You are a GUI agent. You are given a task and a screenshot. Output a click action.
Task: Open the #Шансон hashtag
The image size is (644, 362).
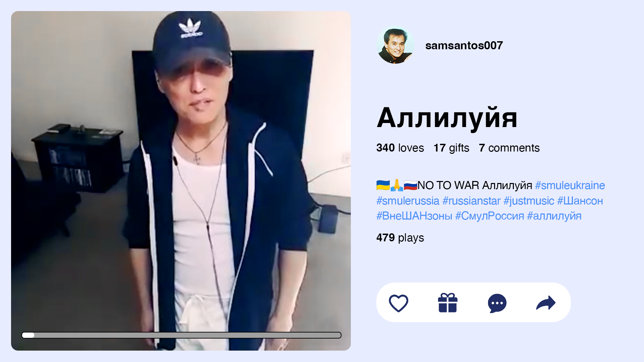pos(580,200)
